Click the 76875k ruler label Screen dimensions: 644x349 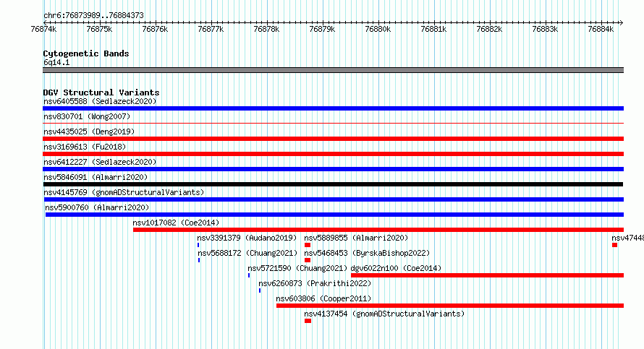(99, 29)
